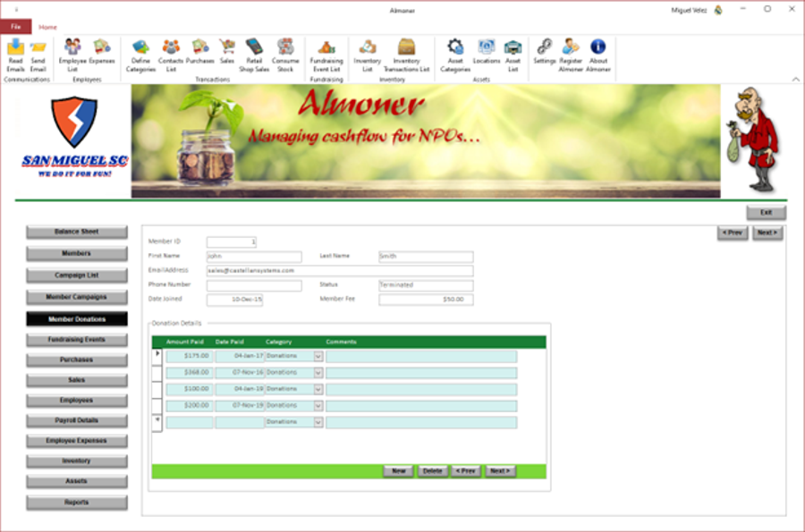Screen dimensions: 805x532
Task: Click Delete in the donation details bar
Action: click(432, 471)
